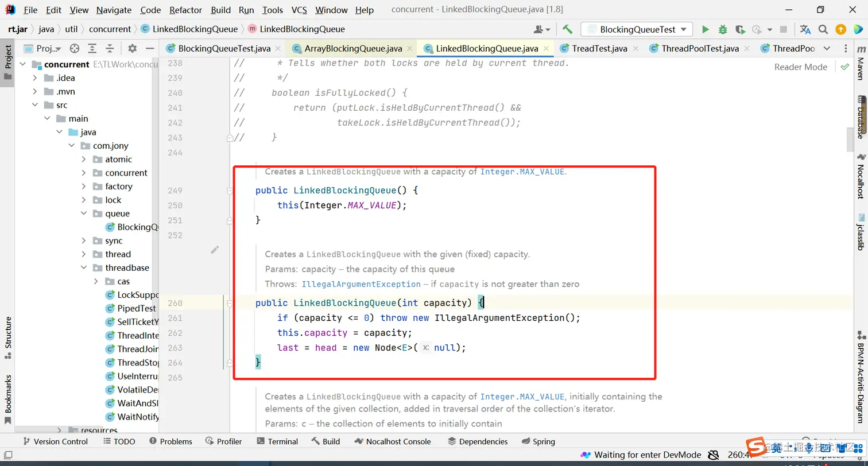
Task: Click the Collapse All icon in Project panel
Action: click(110, 48)
